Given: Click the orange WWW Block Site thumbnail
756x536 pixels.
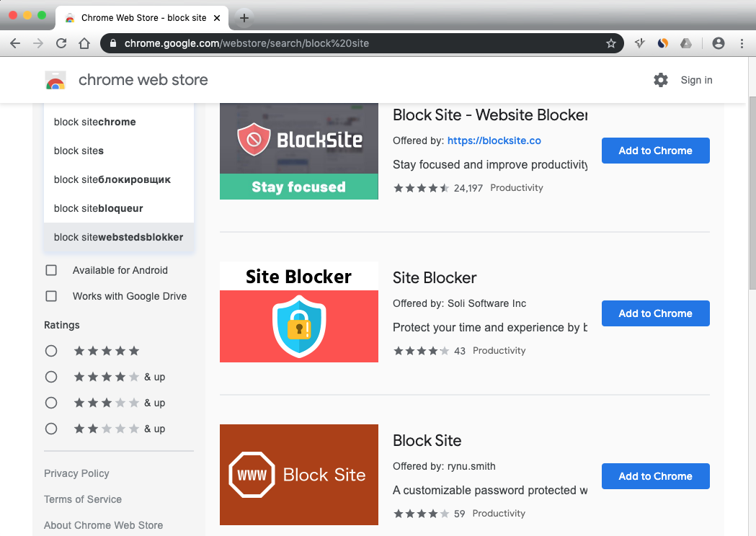Looking at the screenshot, I should [299, 475].
